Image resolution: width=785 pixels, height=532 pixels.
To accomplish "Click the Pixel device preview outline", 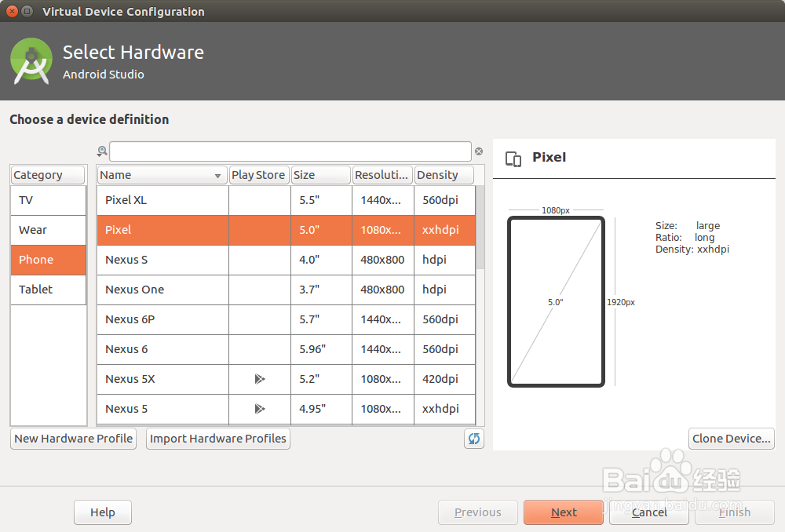I will coord(556,302).
